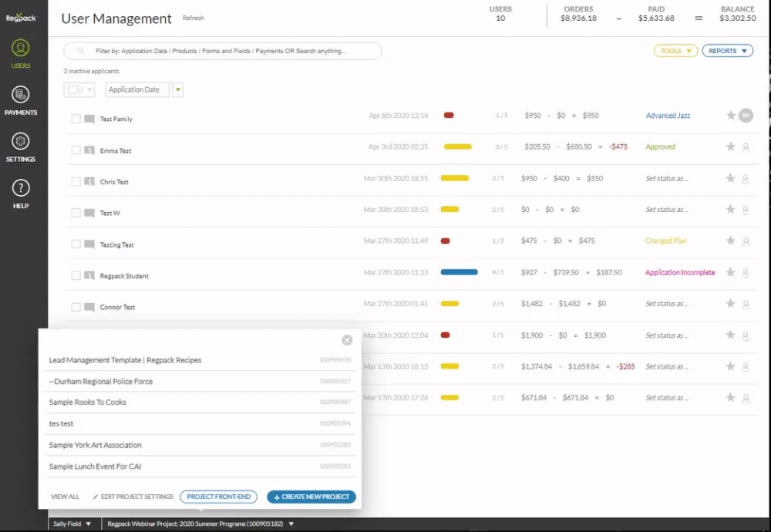Click the yellow progress bar for Emma Test
771x532 pixels.
point(458,146)
